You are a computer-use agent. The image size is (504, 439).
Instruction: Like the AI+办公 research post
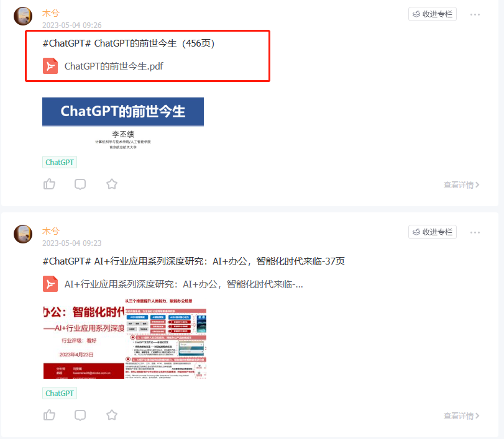coord(49,415)
